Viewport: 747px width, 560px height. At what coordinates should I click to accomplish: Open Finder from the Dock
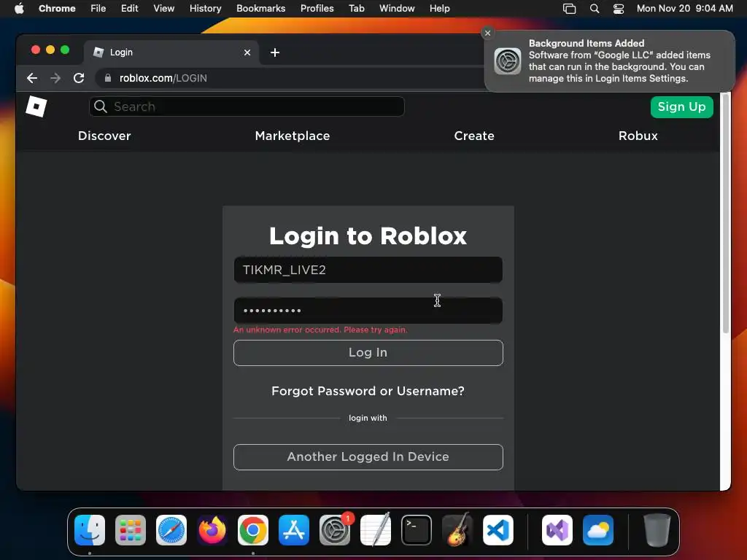[x=90, y=530]
